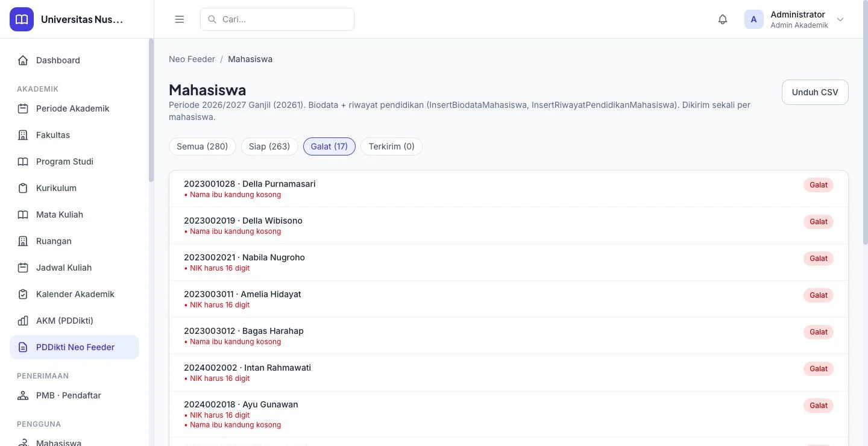Viewport: 868px width, 446px height.
Task: Click the Universitas book logo icon
Action: (22, 19)
